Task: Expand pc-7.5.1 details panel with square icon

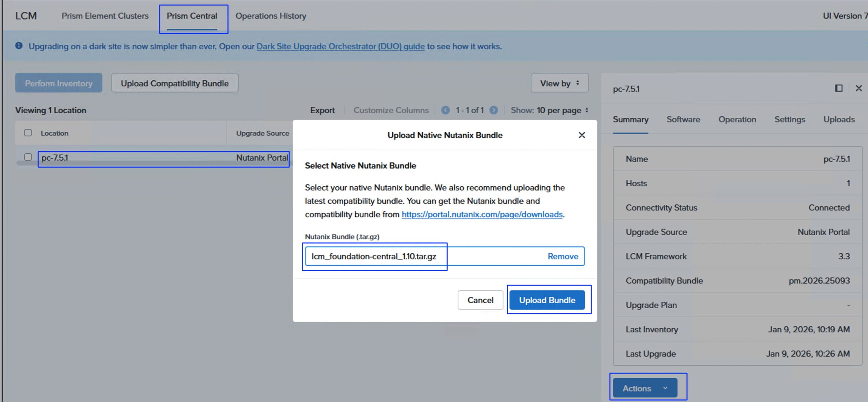Action: (x=838, y=88)
